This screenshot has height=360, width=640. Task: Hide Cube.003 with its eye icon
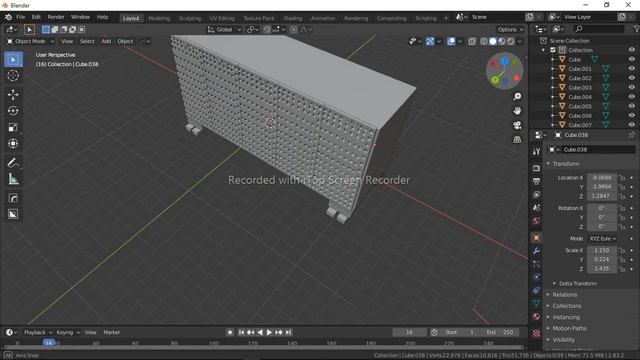tap(631, 87)
